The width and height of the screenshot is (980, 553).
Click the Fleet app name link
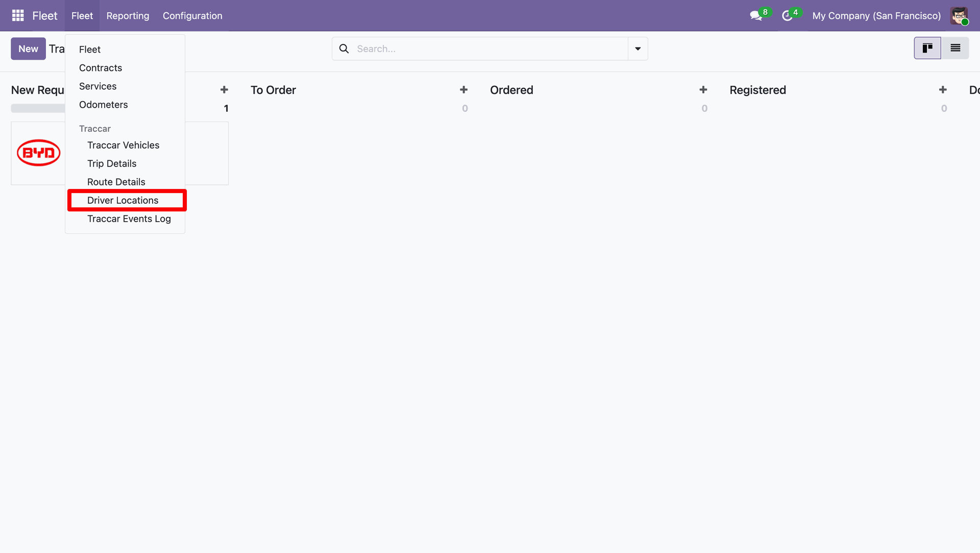pos(45,16)
